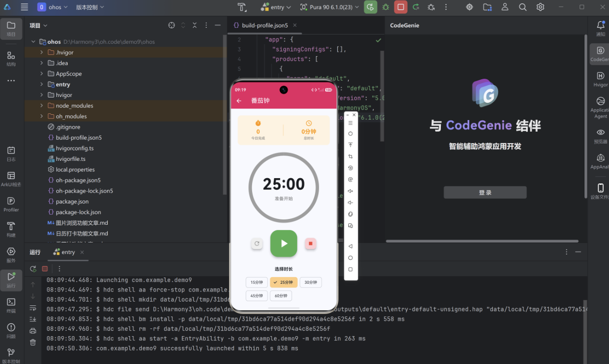Click the Build hammer icon in toolbar
Viewport: 609px width, 364px height.
pyautogui.click(x=242, y=7)
